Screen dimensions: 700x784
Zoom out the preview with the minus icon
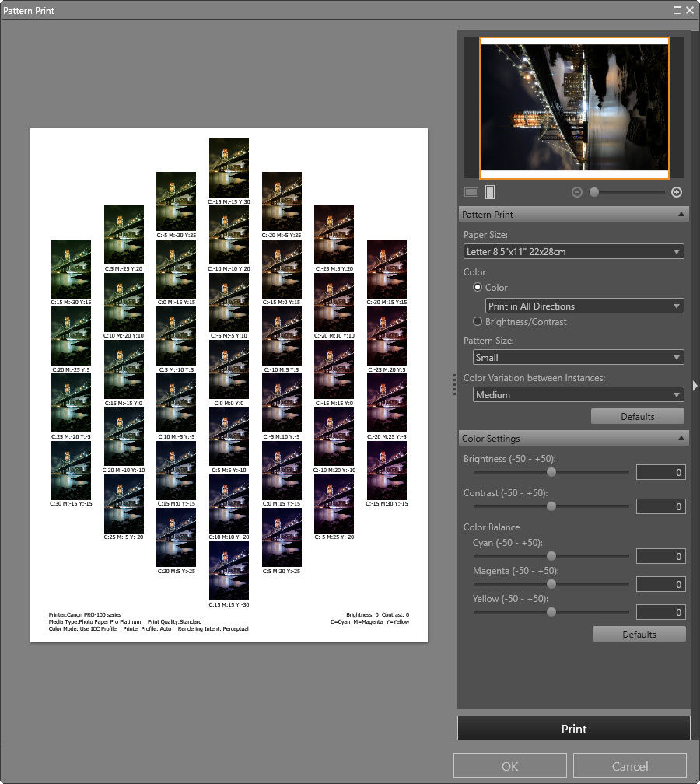coord(576,192)
